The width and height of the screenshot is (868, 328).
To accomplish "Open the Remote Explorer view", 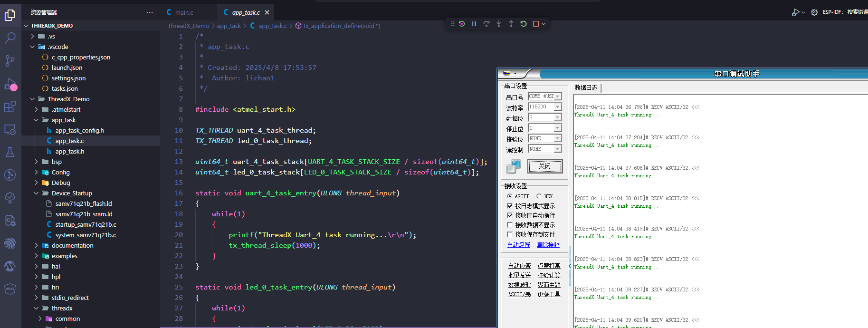I will tap(10, 130).
